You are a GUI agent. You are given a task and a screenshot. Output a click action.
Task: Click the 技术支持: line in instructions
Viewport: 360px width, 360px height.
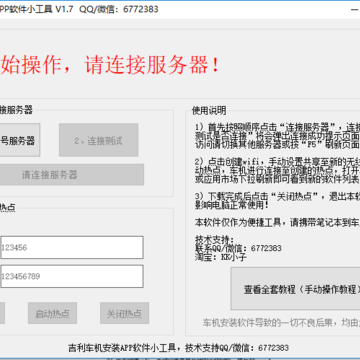(215, 240)
